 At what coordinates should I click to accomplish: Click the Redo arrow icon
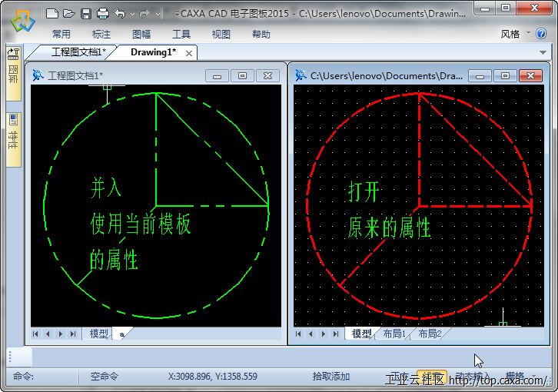[144, 13]
